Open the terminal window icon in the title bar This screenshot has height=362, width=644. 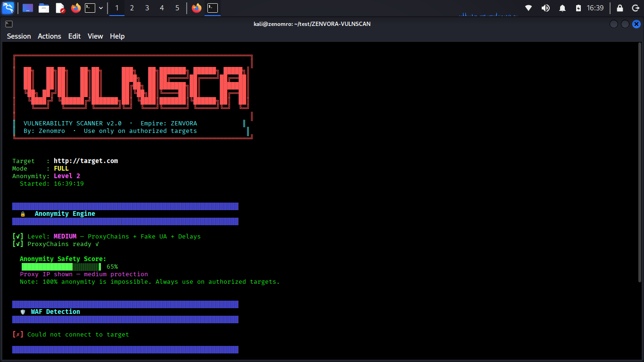click(9, 24)
